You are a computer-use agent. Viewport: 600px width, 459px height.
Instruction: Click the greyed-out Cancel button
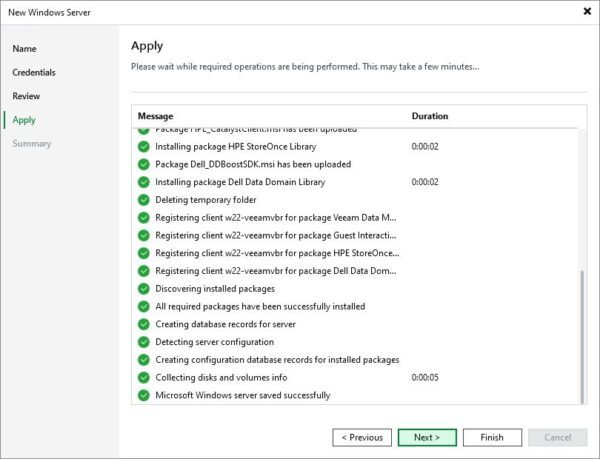[558, 437]
